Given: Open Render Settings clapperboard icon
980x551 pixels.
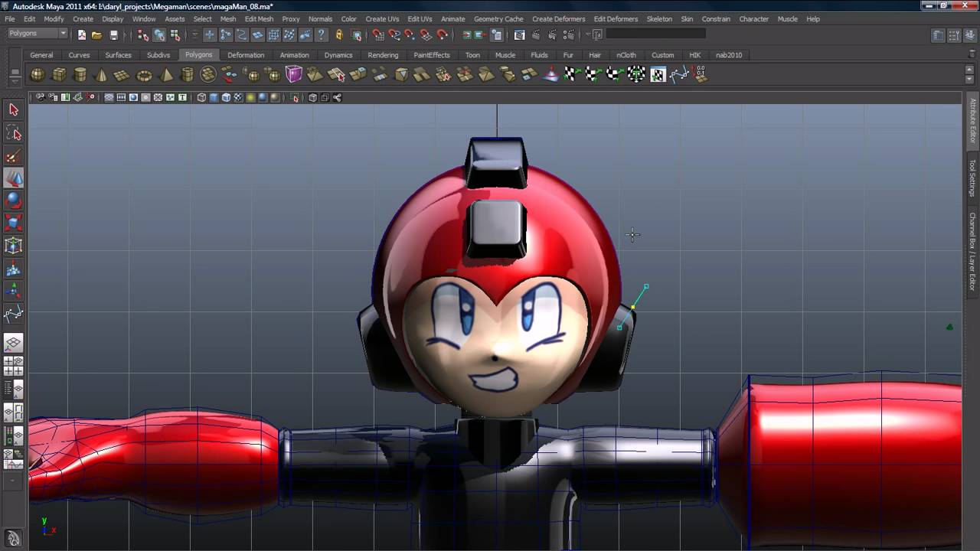Looking at the screenshot, I should (569, 34).
